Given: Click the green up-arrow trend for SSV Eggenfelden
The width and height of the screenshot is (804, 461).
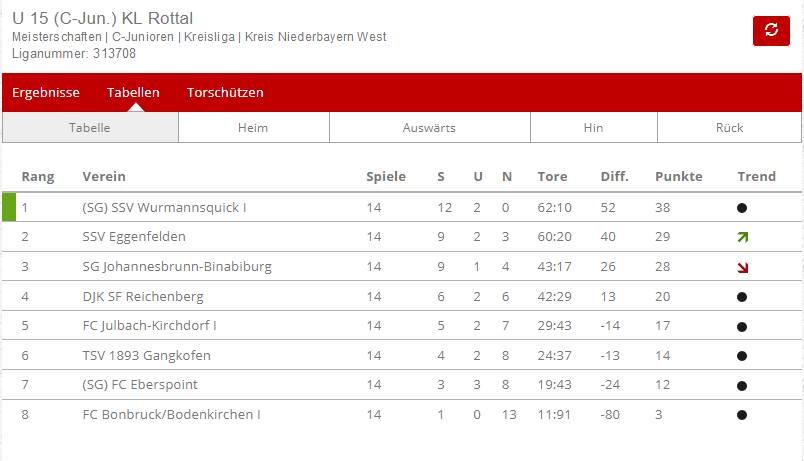Looking at the screenshot, I should point(742,237).
